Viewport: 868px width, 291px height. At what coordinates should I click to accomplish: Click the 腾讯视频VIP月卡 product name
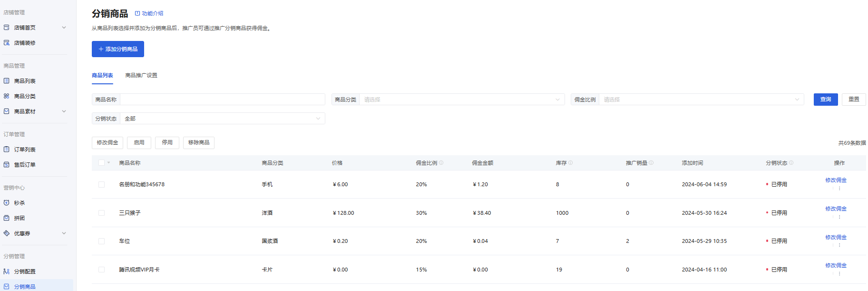click(139, 270)
